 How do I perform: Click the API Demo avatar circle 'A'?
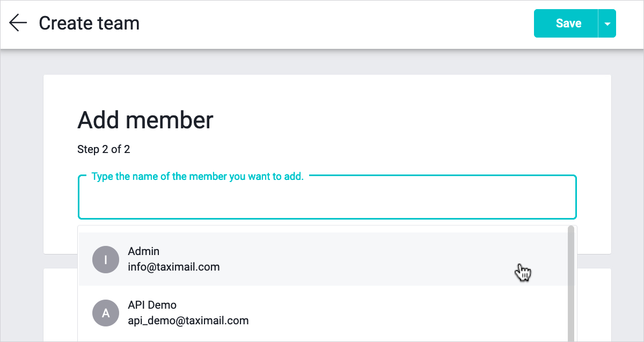pyautogui.click(x=106, y=313)
